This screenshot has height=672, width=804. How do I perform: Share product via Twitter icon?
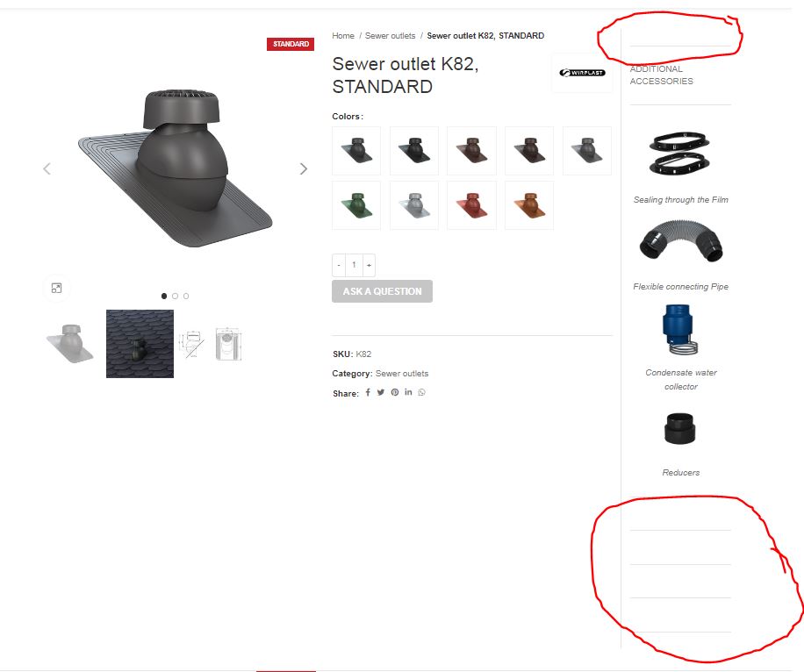pyautogui.click(x=380, y=393)
